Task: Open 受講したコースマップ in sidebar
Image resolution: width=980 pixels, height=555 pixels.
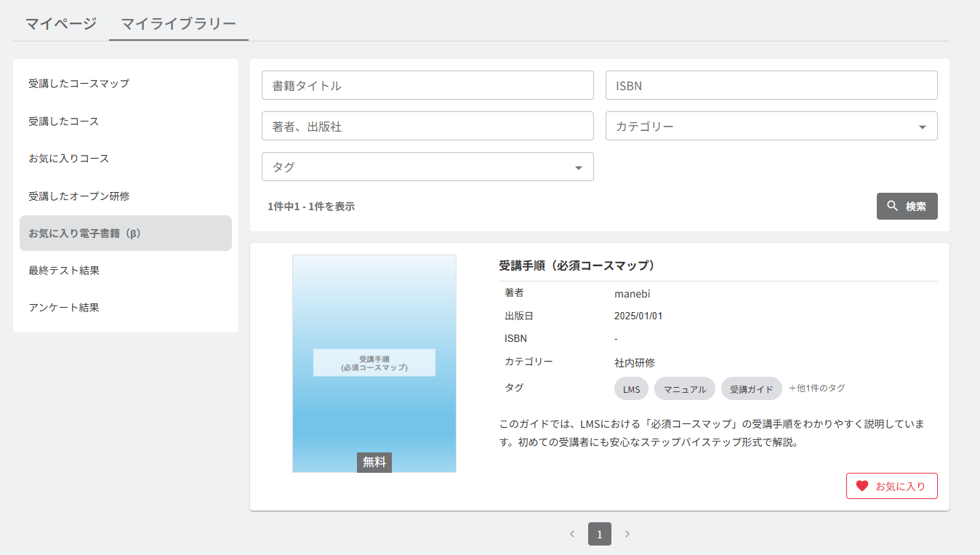Action: tap(79, 84)
